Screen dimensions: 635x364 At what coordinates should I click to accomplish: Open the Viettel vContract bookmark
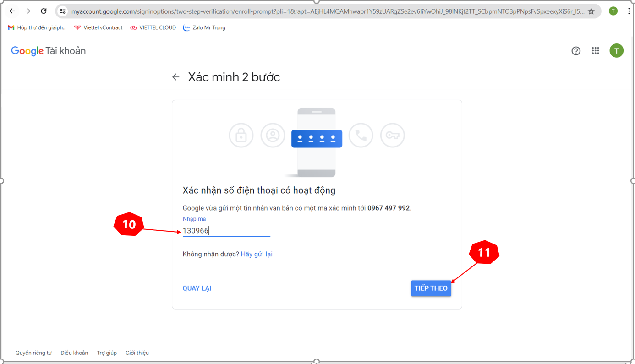[99, 28]
